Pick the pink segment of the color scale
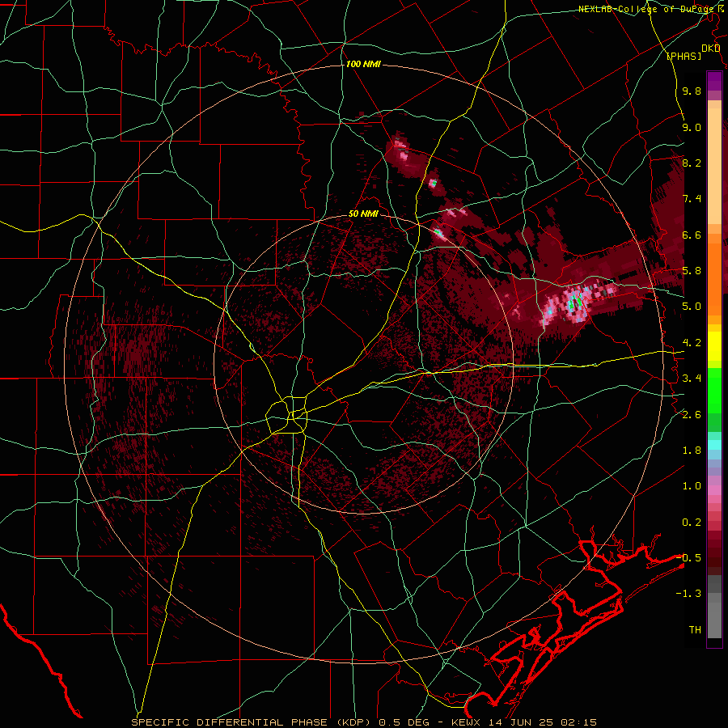Image resolution: width=728 pixels, height=728 pixels. (x=714, y=490)
